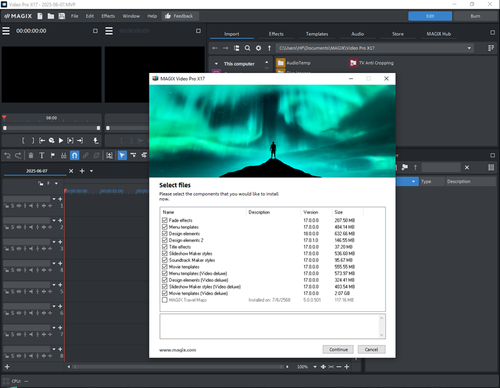Click the set marker flag icon
This screenshot has width=500, height=388.
click(x=53, y=155)
